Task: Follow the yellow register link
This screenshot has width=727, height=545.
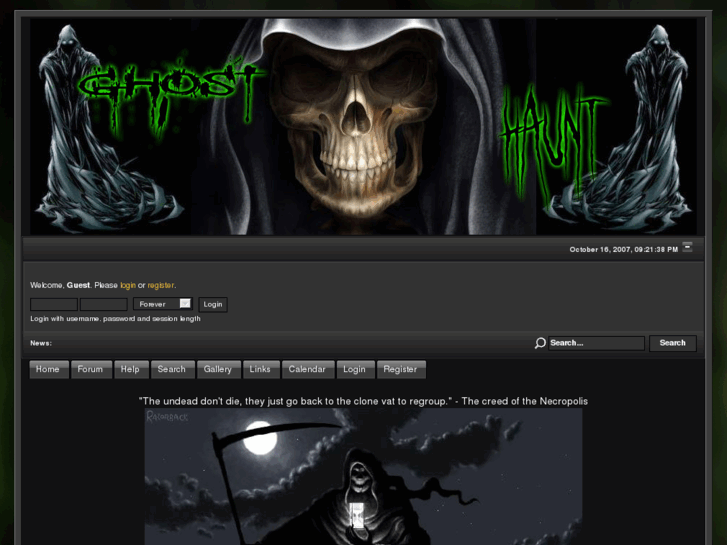Action: (x=161, y=285)
